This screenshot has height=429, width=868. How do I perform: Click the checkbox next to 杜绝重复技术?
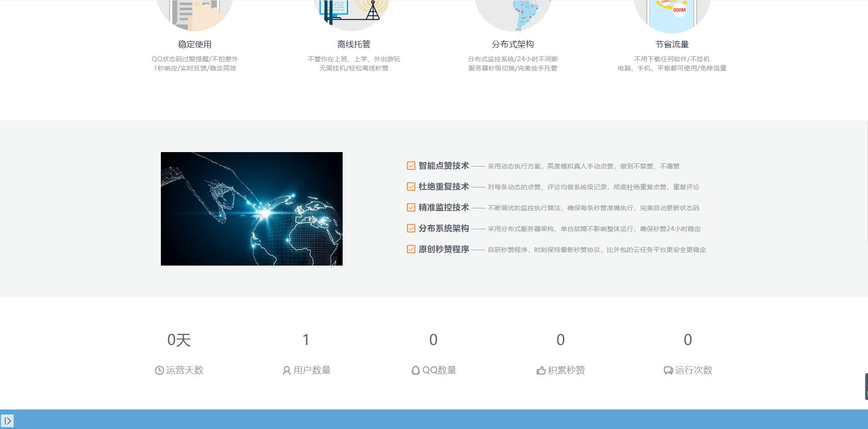pyautogui.click(x=411, y=187)
